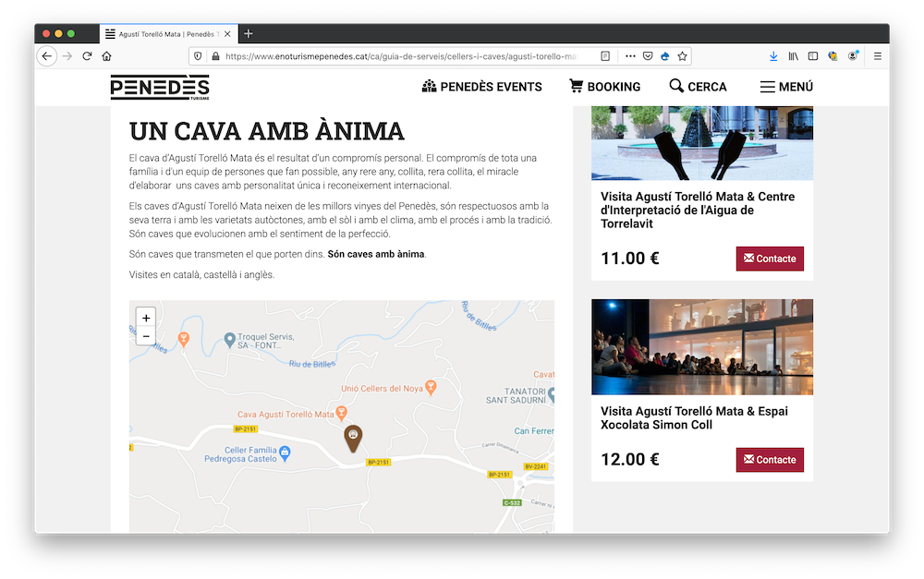
Task: Go to the browser home page
Action: click(107, 56)
